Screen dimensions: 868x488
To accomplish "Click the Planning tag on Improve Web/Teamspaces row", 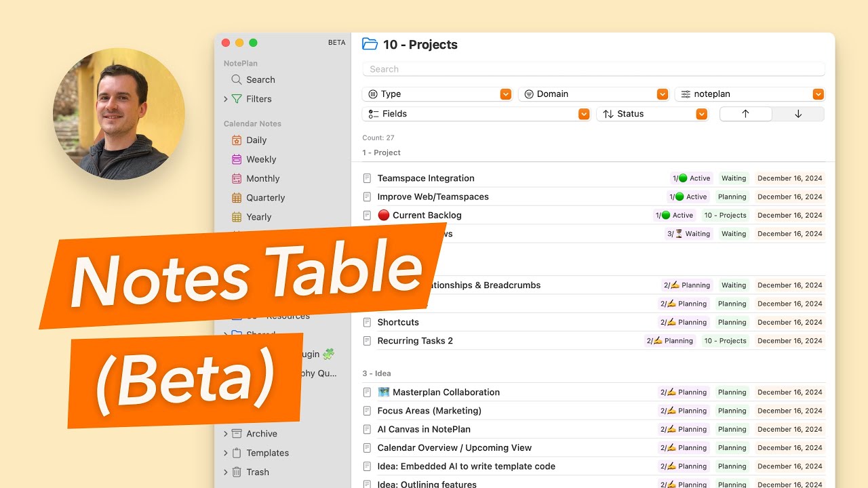I will click(x=732, y=197).
